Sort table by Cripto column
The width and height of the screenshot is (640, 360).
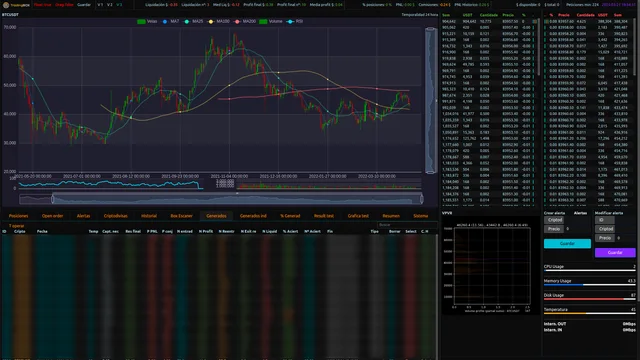click(20, 231)
